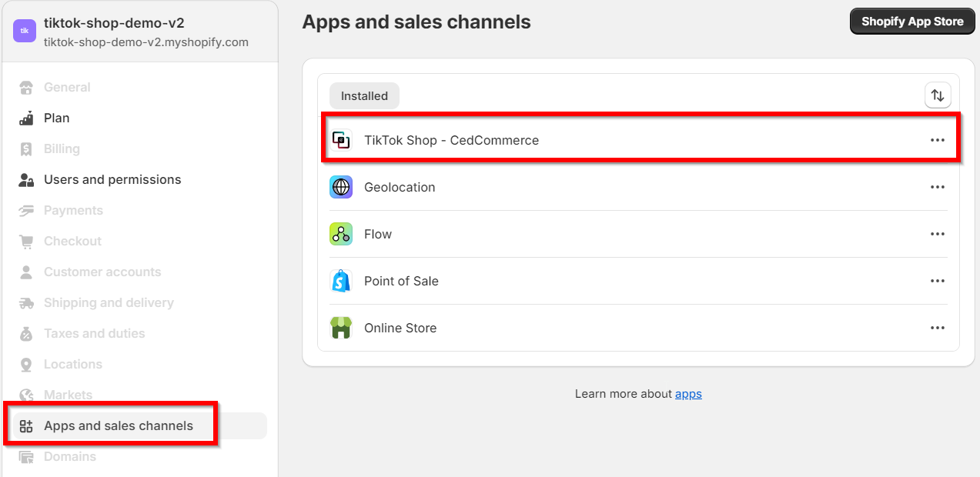The image size is (980, 477).
Task: Open the TikTok Shop - CedCommerce app name
Action: (x=451, y=140)
